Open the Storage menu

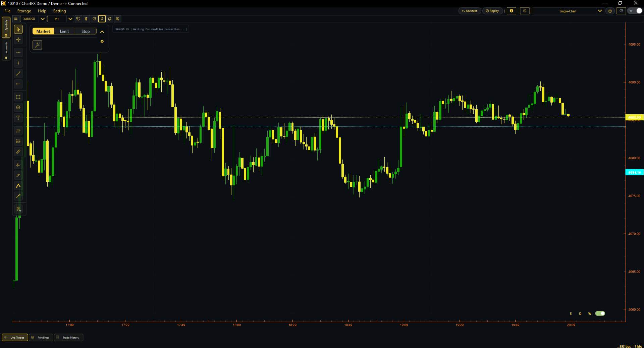pos(24,11)
